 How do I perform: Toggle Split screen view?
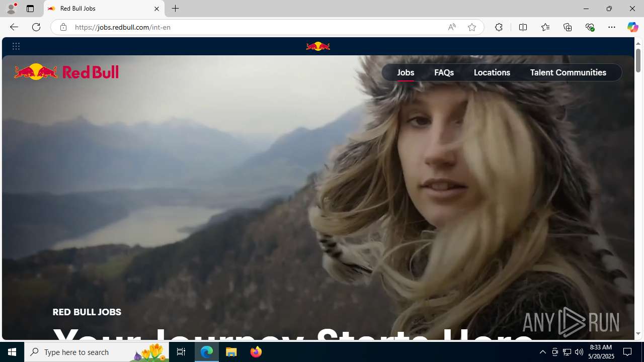523,27
